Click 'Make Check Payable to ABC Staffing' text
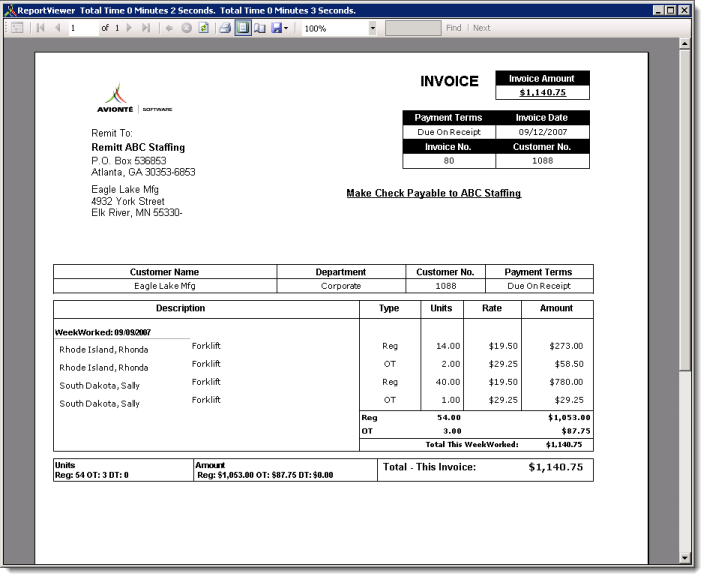Screen dimensions: 706x579 (434, 193)
